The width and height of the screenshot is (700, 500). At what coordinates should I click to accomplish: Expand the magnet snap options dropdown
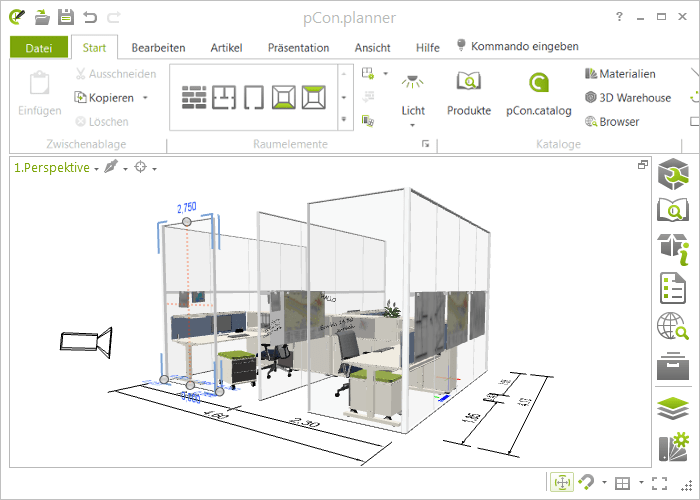604,483
